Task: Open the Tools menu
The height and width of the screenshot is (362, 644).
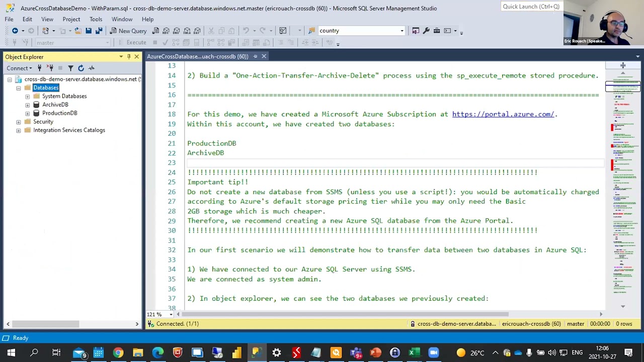Action: 96,19
